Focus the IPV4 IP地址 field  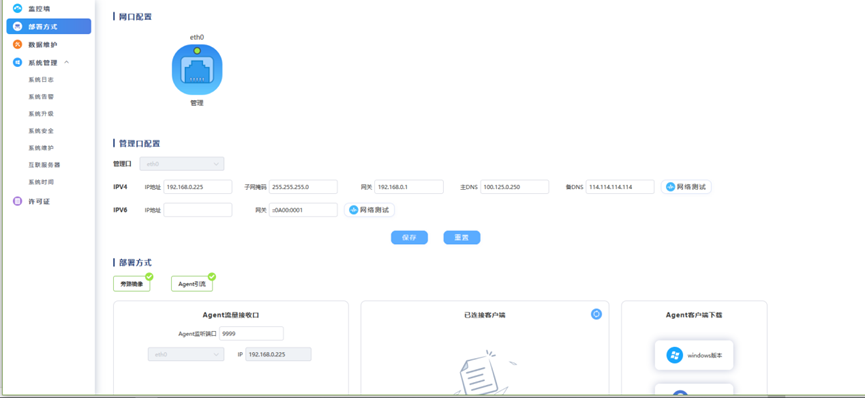click(198, 187)
